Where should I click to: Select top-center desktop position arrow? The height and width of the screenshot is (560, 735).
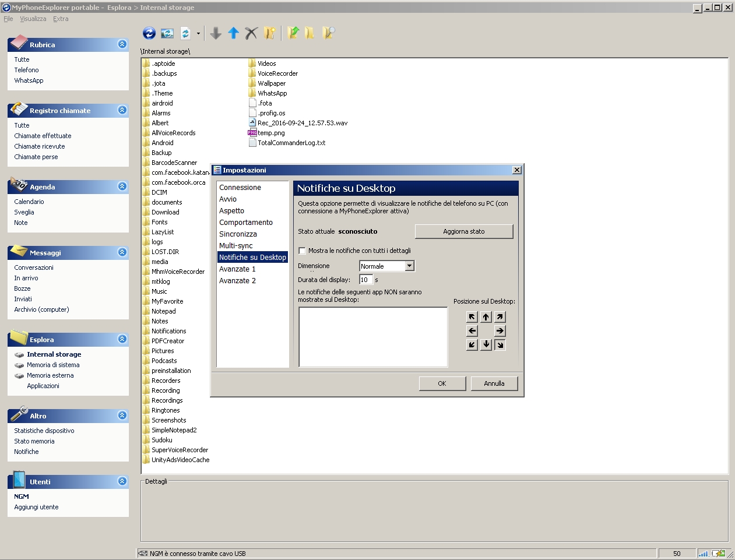coord(486,317)
